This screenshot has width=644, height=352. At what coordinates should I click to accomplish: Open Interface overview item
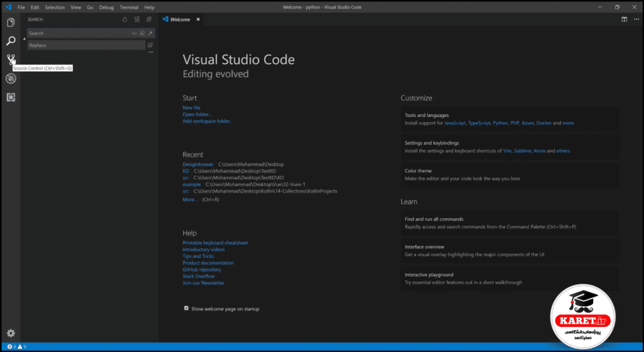(509, 251)
